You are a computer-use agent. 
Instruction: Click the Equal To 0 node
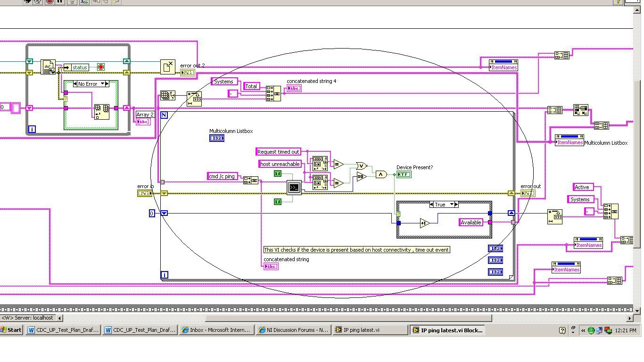(x=361, y=177)
